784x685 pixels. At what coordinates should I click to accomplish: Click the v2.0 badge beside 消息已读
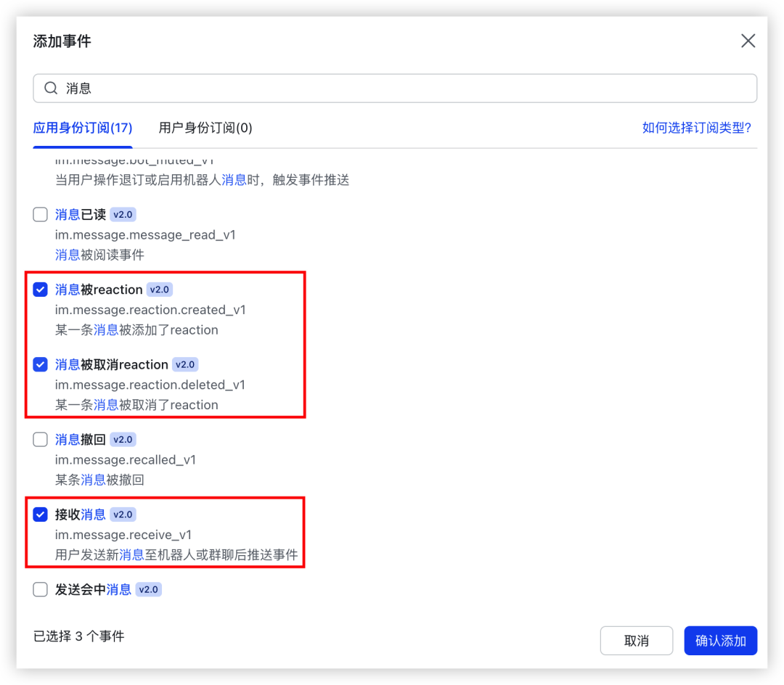tap(123, 215)
